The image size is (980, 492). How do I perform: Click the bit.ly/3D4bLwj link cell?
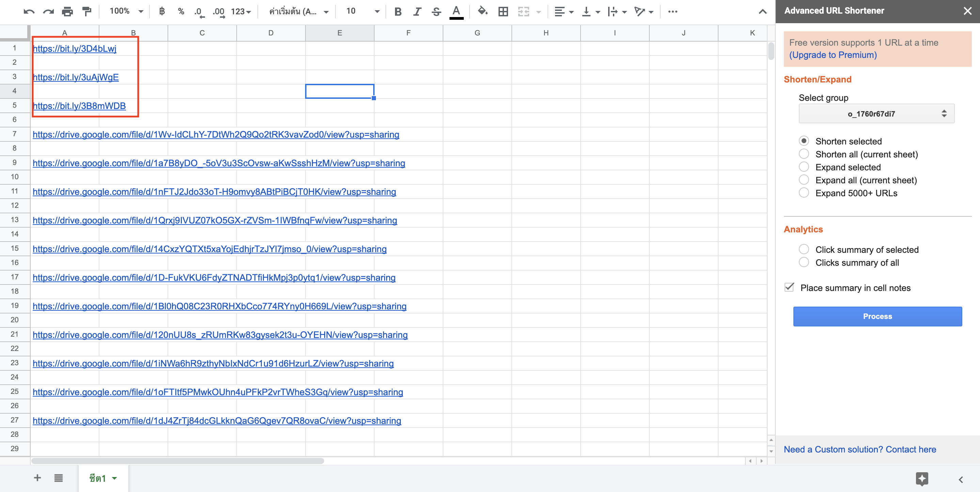pyautogui.click(x=75, y=48)
